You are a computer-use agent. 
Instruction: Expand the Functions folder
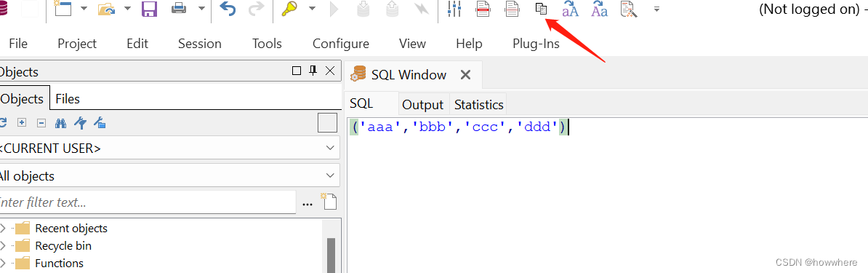coord(4,263)
